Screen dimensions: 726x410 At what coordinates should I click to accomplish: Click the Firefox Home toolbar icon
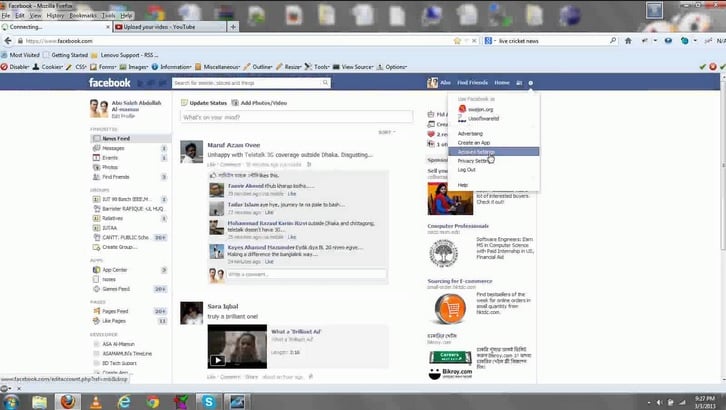pos(628,41)
